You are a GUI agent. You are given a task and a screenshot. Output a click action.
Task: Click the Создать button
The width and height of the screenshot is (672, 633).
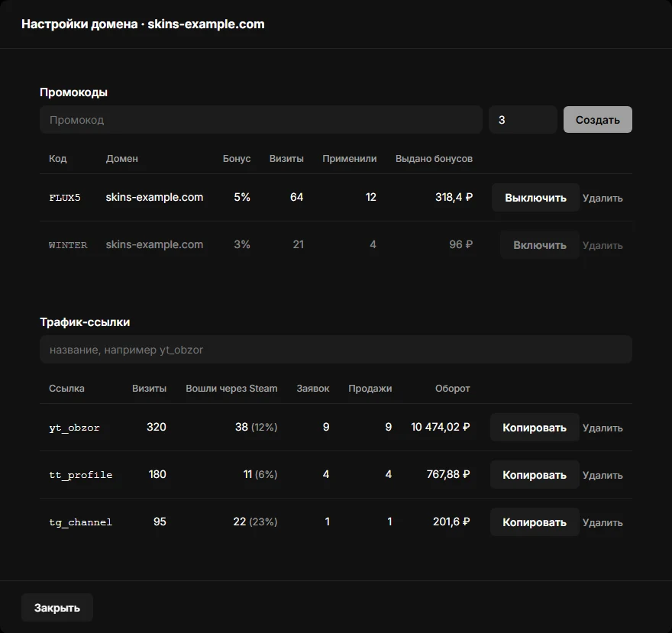coord(597,120)
